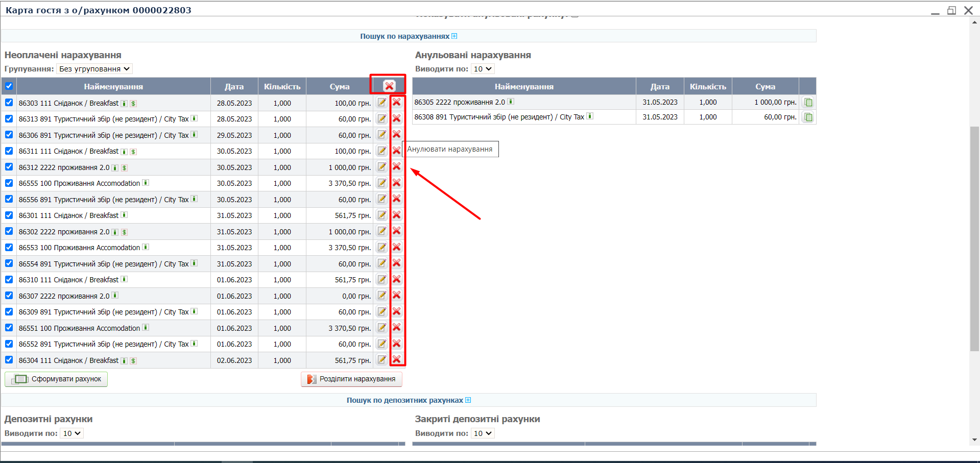
Task: Uncheck charge 86553 Проживання Accomodation checkbox
Action: tap(9, 248)
